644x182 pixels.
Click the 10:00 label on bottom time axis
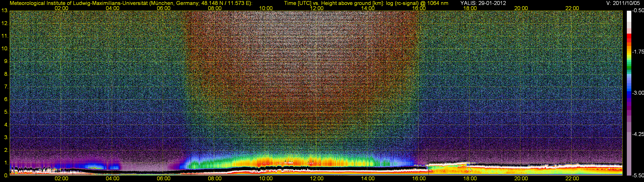click(x=266, y=179)
